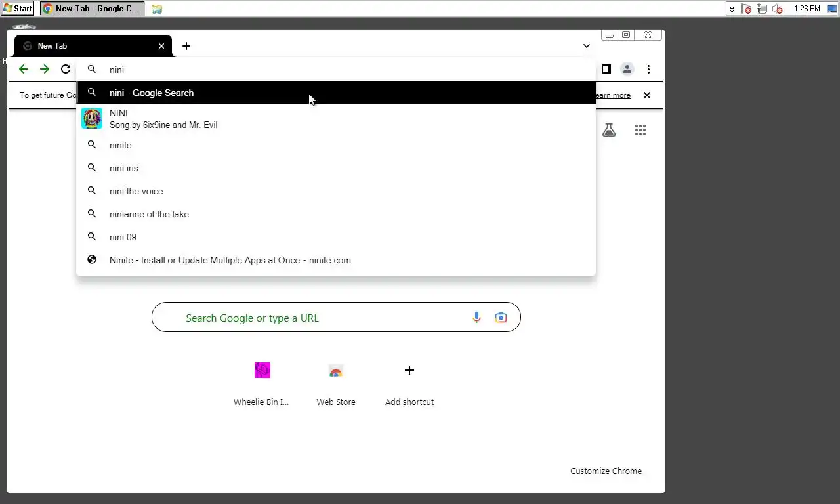Reload the page

point(66,69)
